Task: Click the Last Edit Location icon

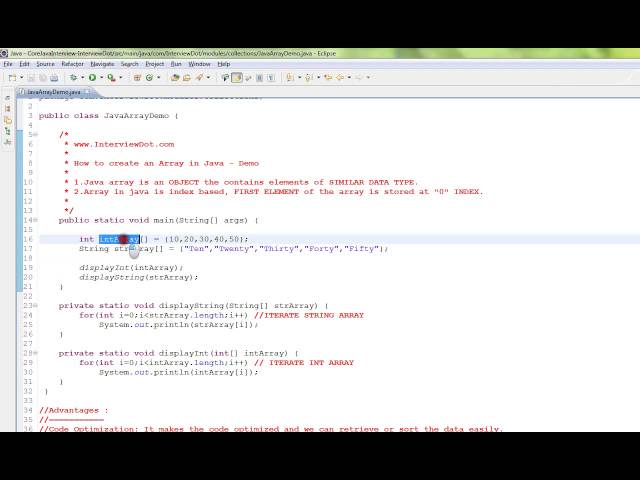Action: tap(328, 78)
